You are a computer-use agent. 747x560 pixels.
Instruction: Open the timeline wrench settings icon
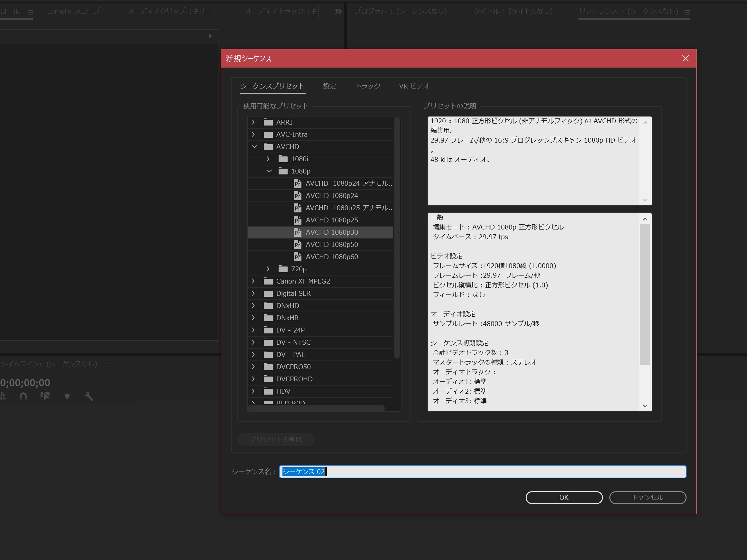pos(89,396)
